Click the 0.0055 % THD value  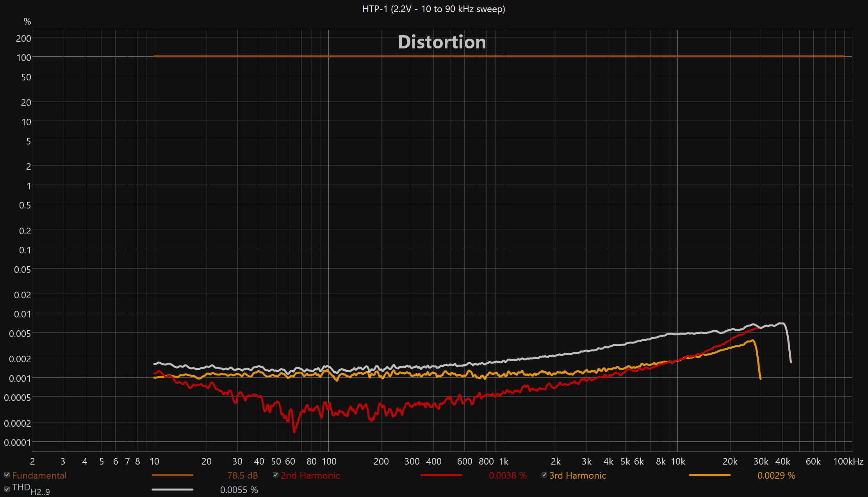239,490
